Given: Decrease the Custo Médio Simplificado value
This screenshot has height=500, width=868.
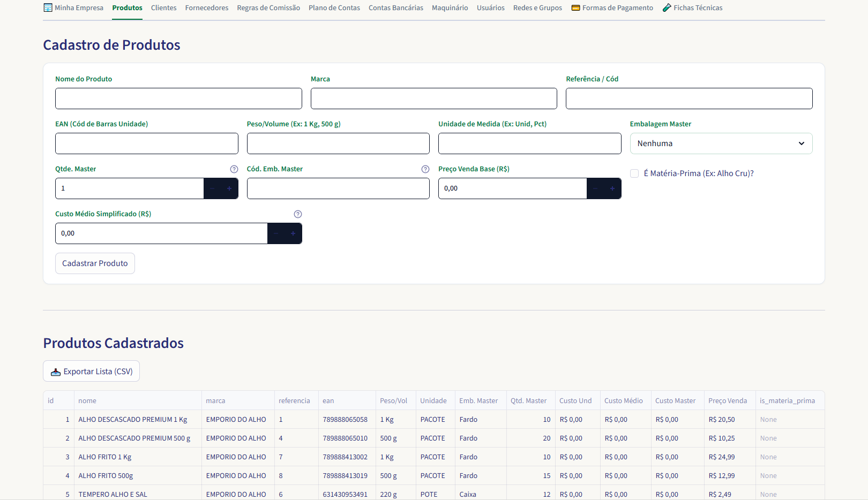Looking at the screenshot, I should [276, 233].
